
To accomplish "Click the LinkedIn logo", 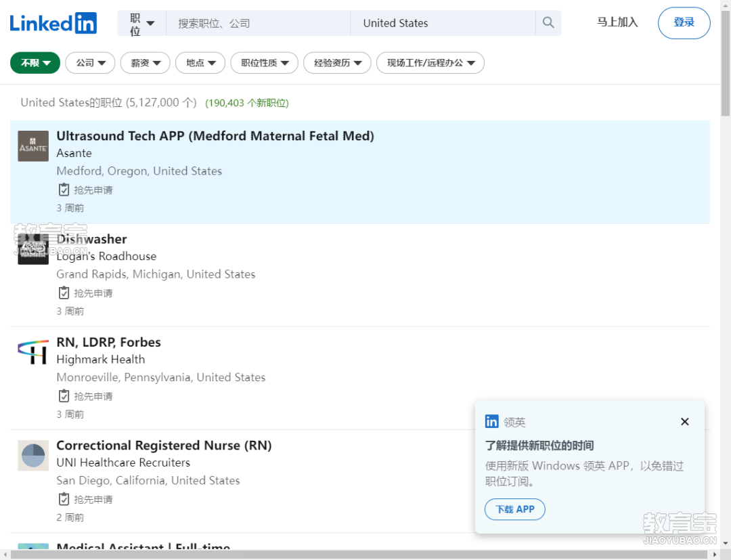I will pos(53,23).
